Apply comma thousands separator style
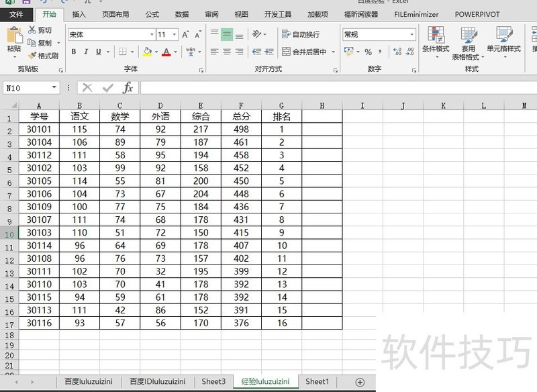 (380, 52)
